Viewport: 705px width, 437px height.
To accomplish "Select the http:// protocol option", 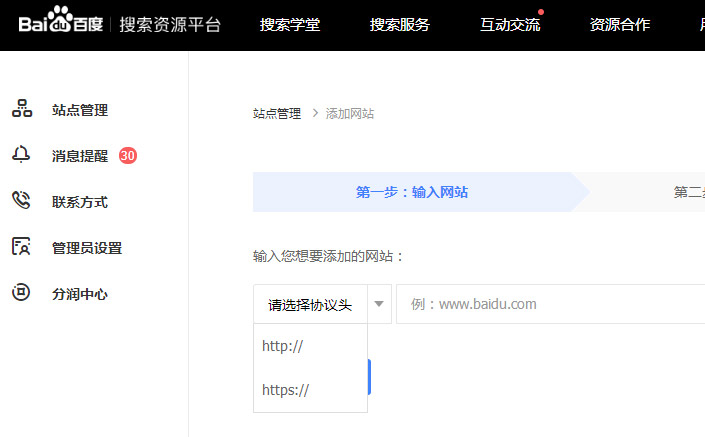I will (283, 346).
